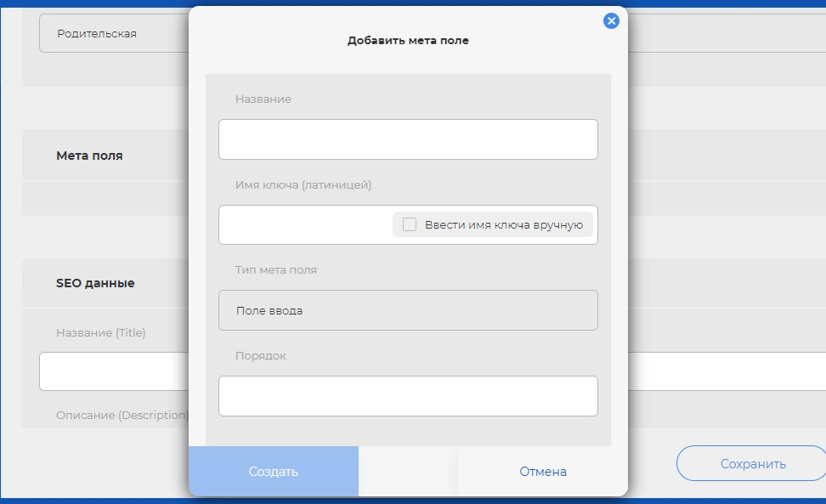Viewport: 826px width, 504px height.
Task: Click the Название (Title) label
Action: coord(100,333)
